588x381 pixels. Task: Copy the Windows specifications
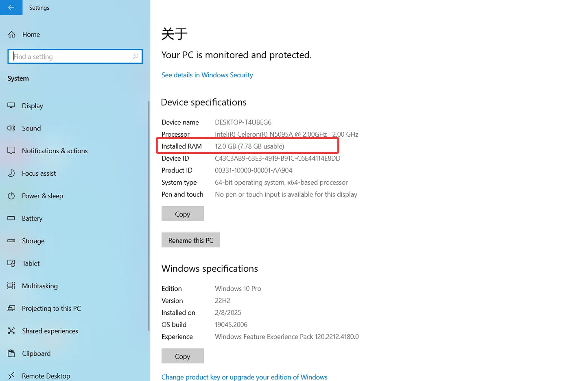coord(182,356)
